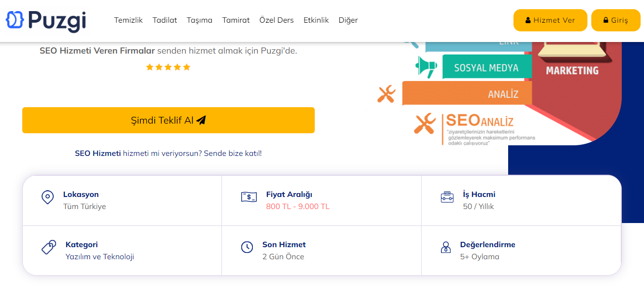Click the price range money icon
This screenshot has width=644, height=294.
click(249, 197)
